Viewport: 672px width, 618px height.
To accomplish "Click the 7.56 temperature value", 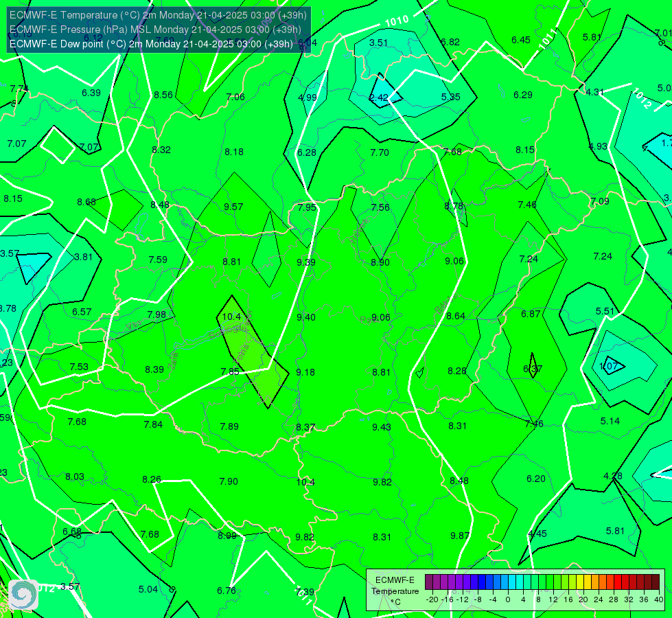I will 380,207.
